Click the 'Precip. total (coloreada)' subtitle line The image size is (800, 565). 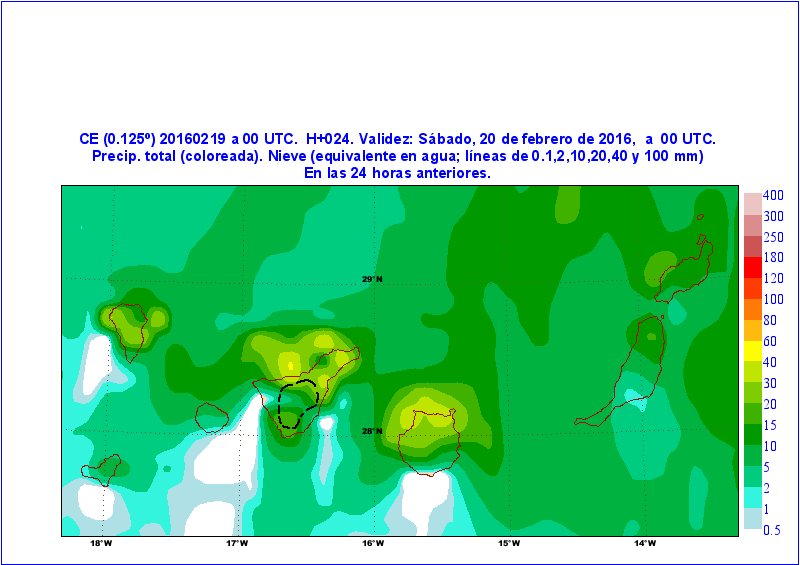[x=397, y=156]
